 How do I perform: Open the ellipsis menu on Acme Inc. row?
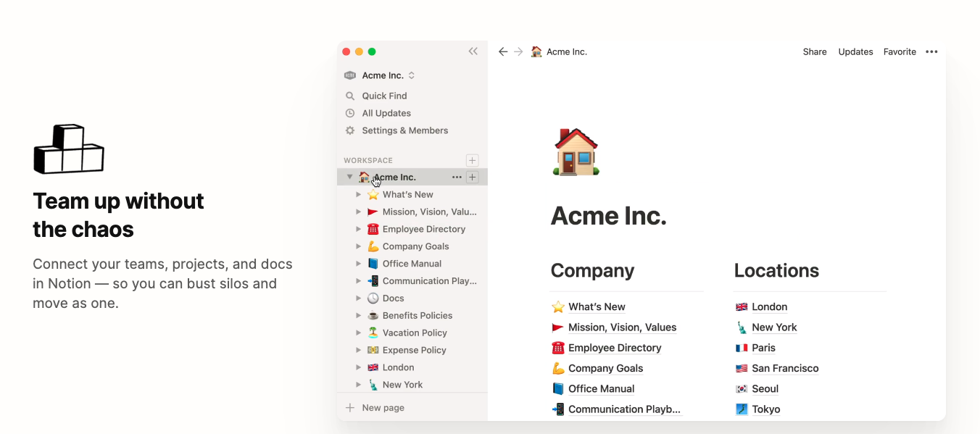[457, 177]
